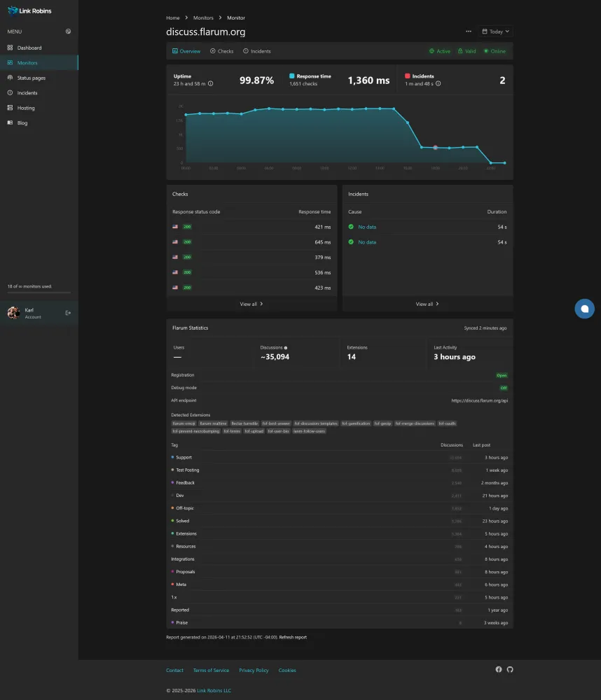Image resolution: width=601 pixels, height=700 pixels.
Task: Click the Extensions tag row
Action: 339,534
